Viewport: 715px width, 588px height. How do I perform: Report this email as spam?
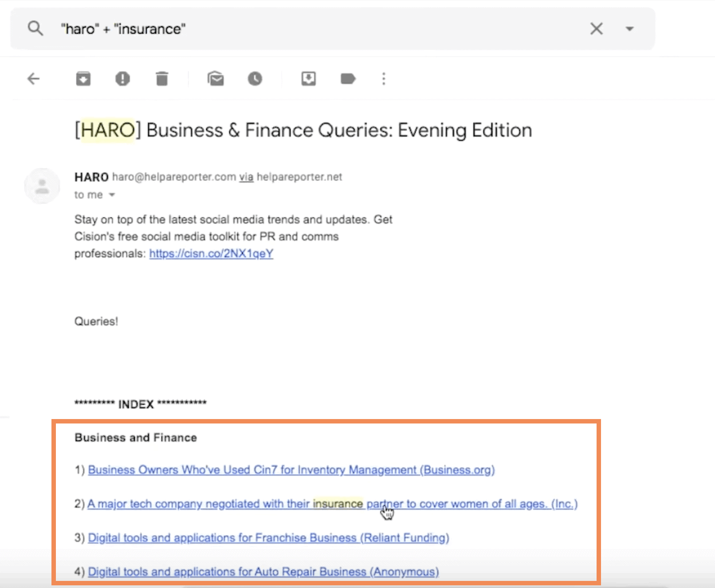[122, 79]
